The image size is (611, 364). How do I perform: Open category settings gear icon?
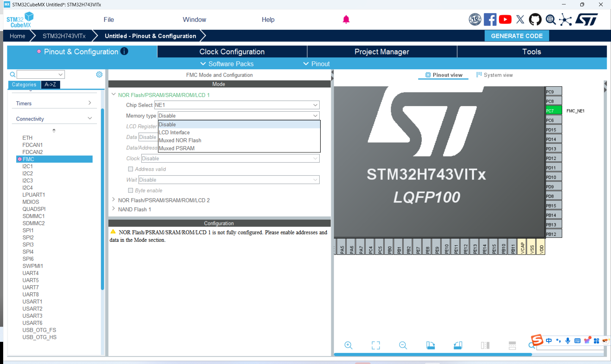(99, 74)
